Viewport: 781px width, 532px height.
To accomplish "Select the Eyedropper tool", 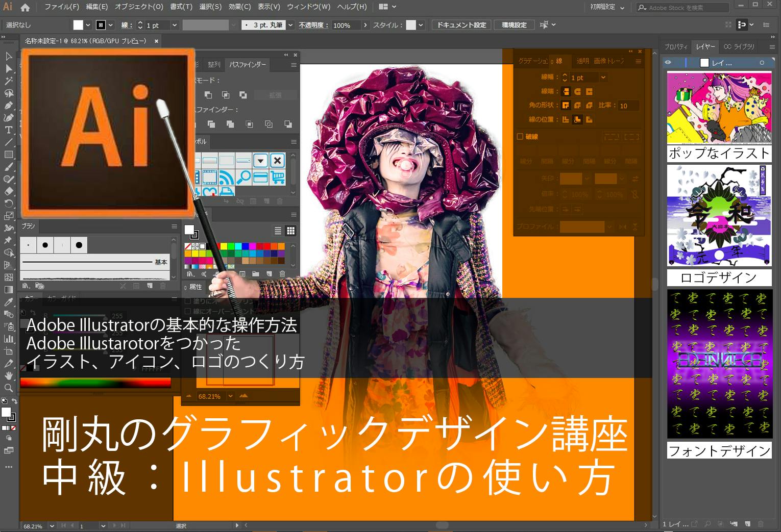I will point(9,302).
